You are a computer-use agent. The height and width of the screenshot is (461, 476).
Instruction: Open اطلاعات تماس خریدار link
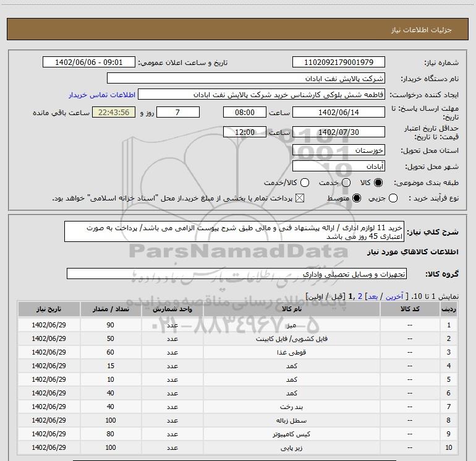[102, 95]
